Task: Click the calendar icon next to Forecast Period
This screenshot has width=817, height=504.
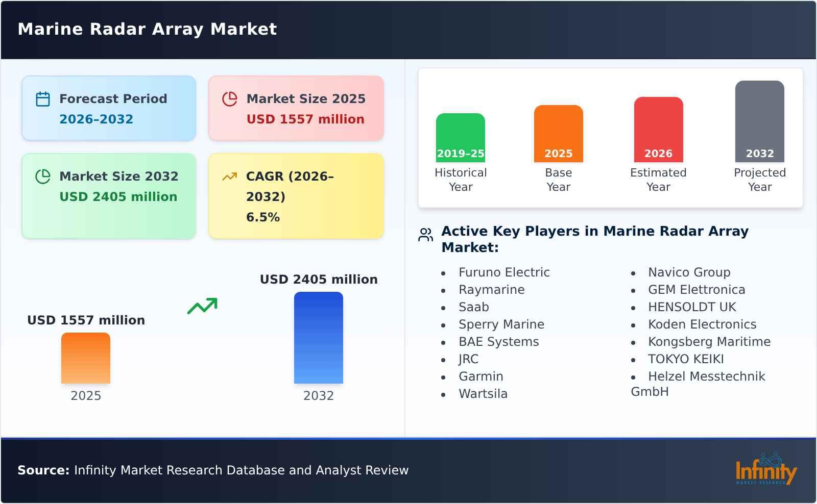Action: pos(43,99)
